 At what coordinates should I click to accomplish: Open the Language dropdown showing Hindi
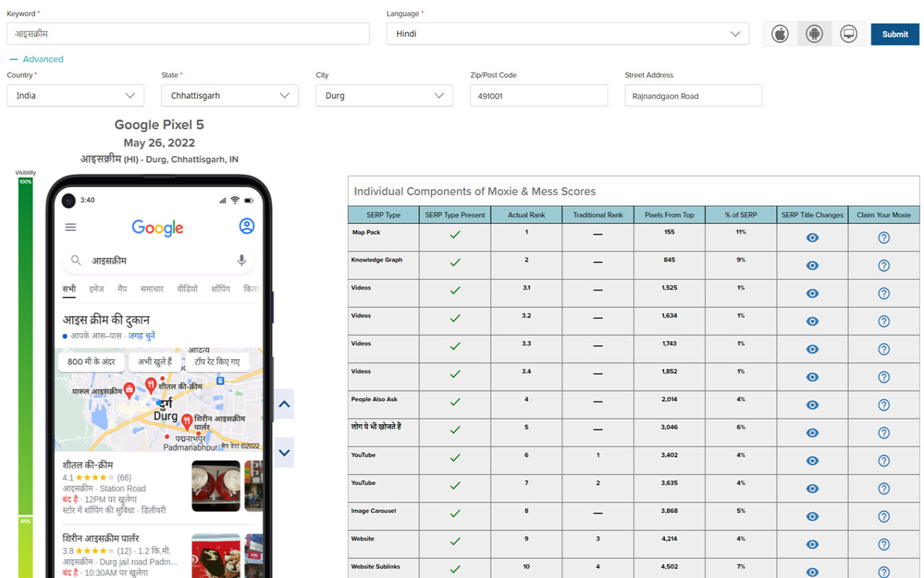[568, 34]
